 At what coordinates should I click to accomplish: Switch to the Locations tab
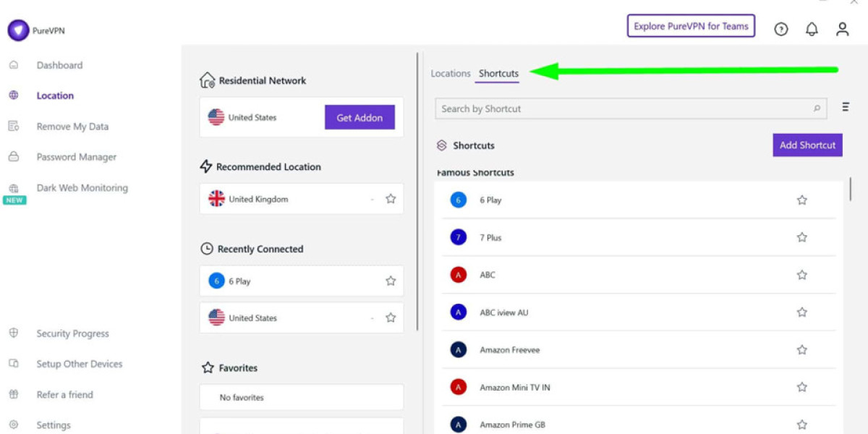click(451, 73)
